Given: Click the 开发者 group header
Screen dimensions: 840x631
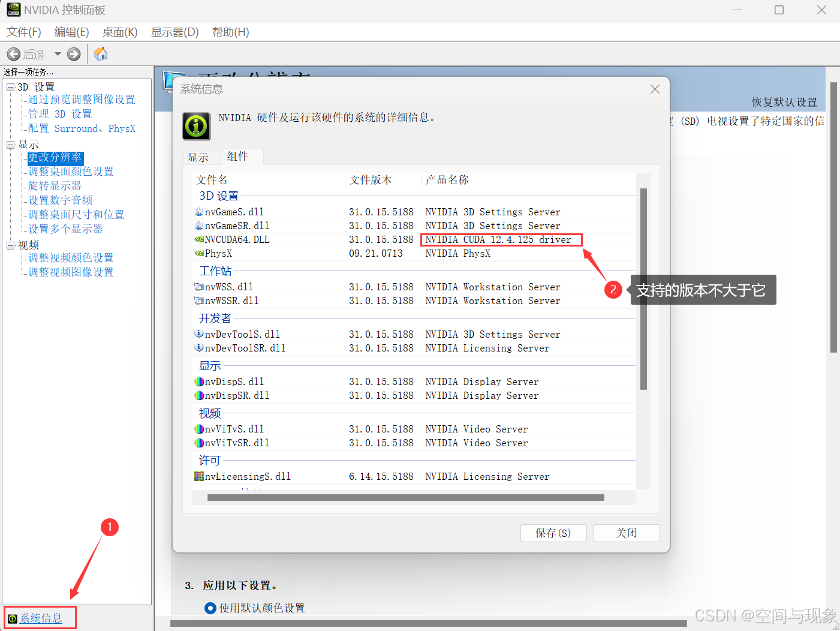Looking at the screenshot, I should pyautogui.click(x=215, y=318).
